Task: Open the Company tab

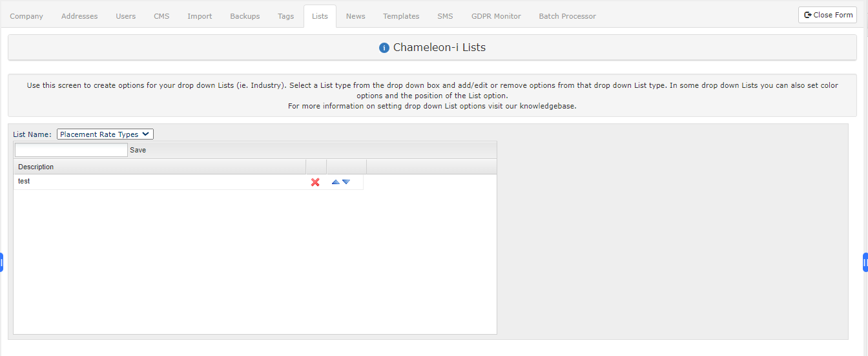Action: [26, 16]
